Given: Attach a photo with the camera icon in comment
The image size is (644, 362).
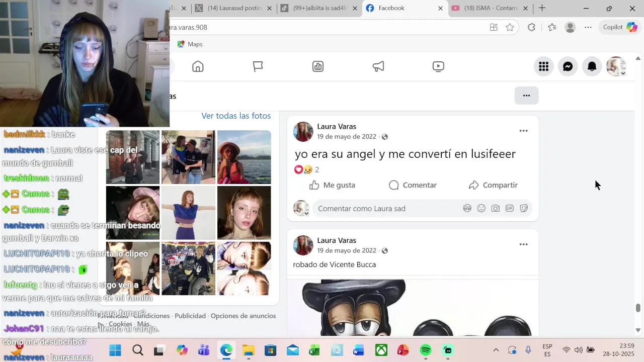Looking at the screenshot, I should tap(495, 208).
